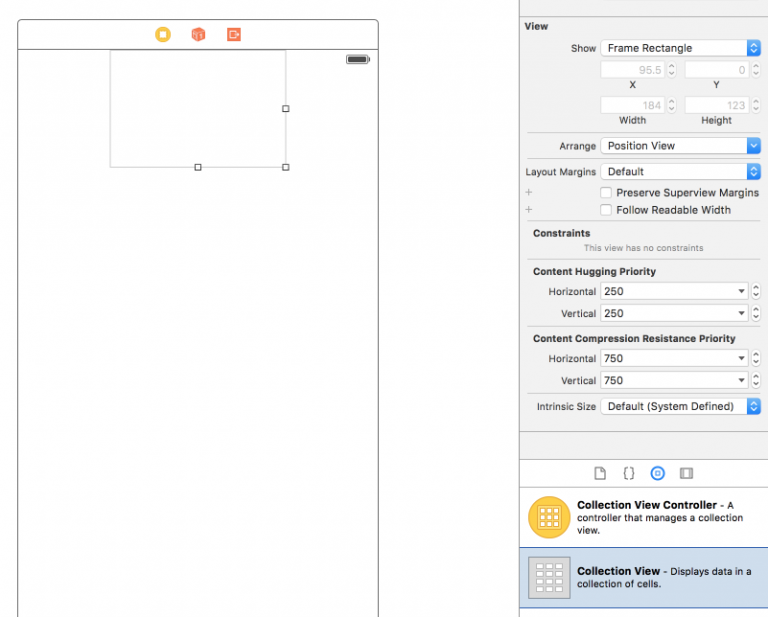
Task: Open the Code Snippet library tab
Action: click(629, 473)
